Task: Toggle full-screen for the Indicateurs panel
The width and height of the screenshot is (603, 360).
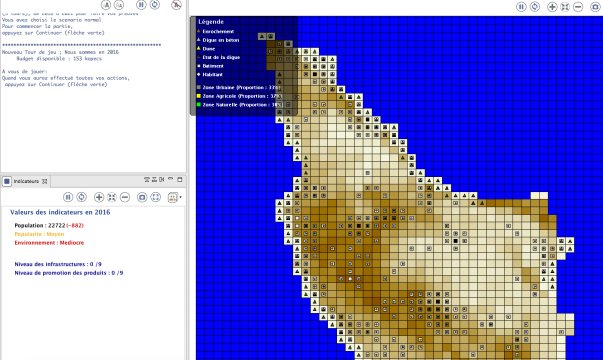Action: point(155,197)
